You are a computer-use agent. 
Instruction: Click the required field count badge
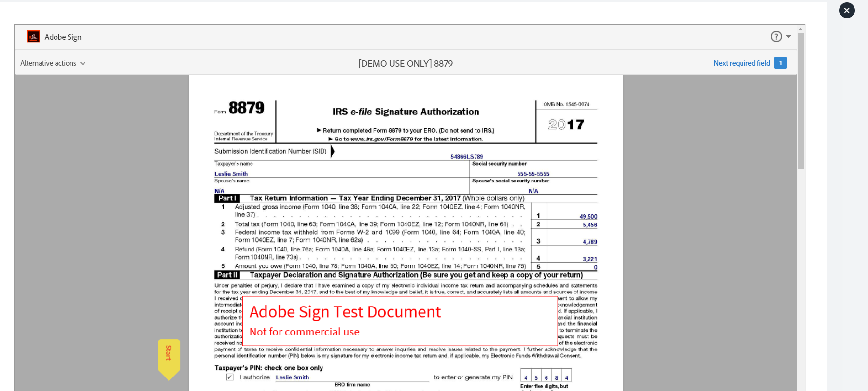tap(781, 63)
